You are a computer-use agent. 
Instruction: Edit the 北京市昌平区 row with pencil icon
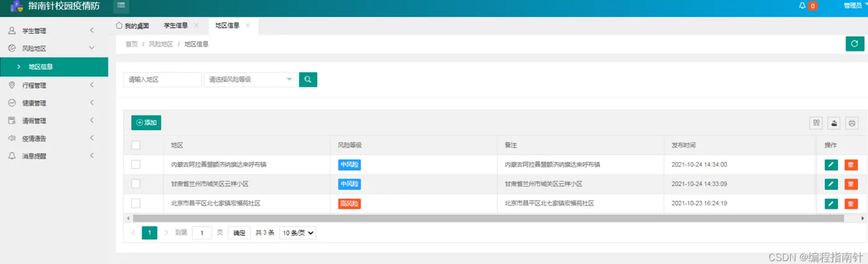(831, 203)
